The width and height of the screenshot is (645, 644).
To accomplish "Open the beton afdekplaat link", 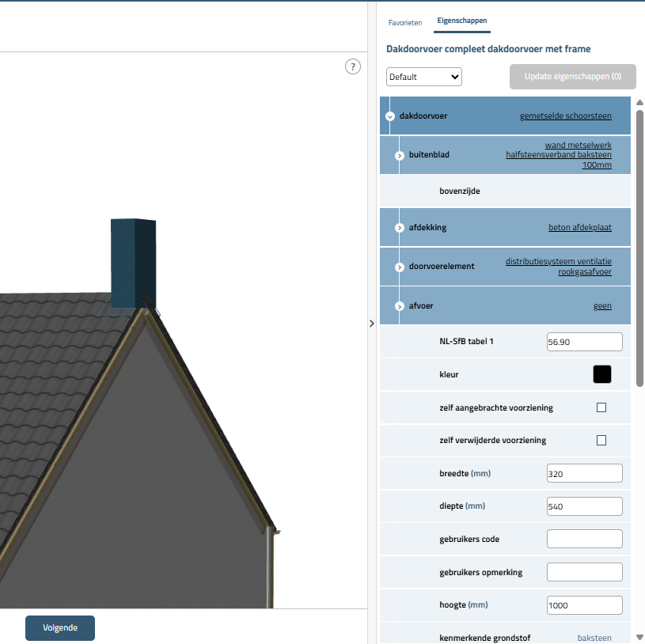I will click(x=579, y=228).
